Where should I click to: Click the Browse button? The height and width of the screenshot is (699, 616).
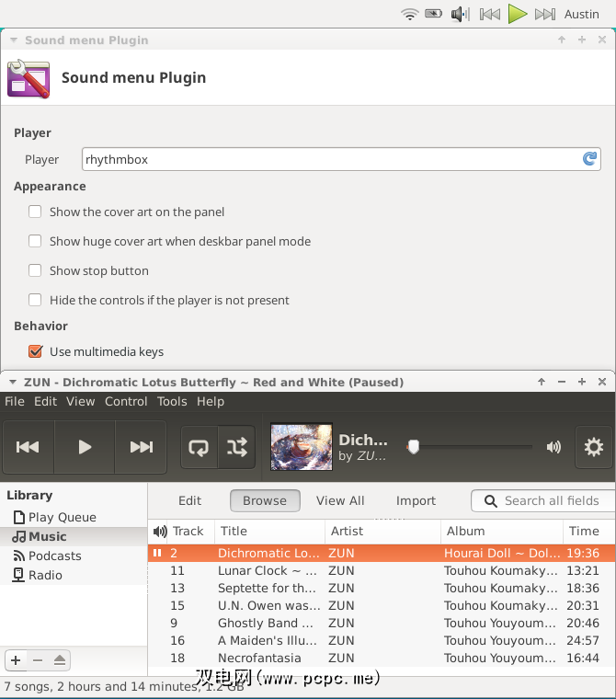click(x=265, y=500)
